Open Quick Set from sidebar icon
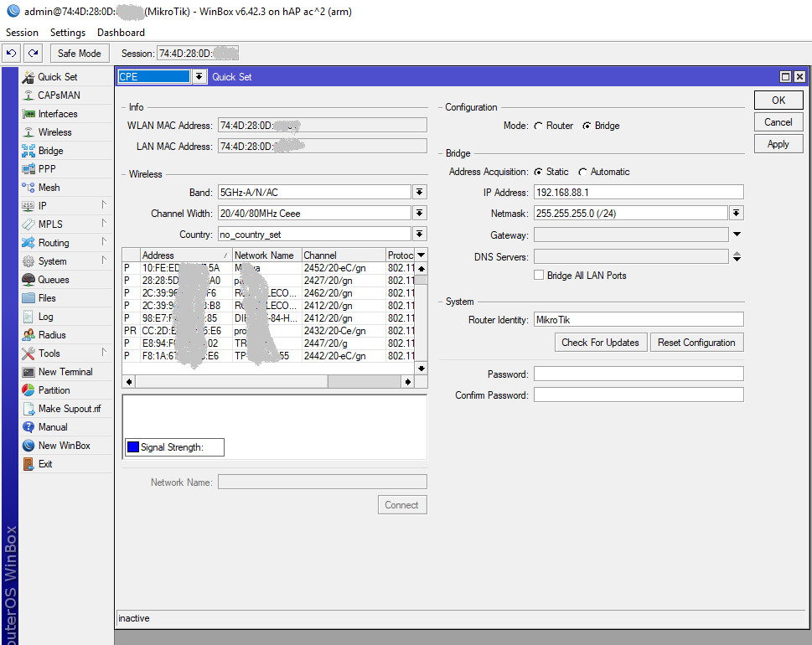Screen dimensions: 812x645 click(28, 77)
